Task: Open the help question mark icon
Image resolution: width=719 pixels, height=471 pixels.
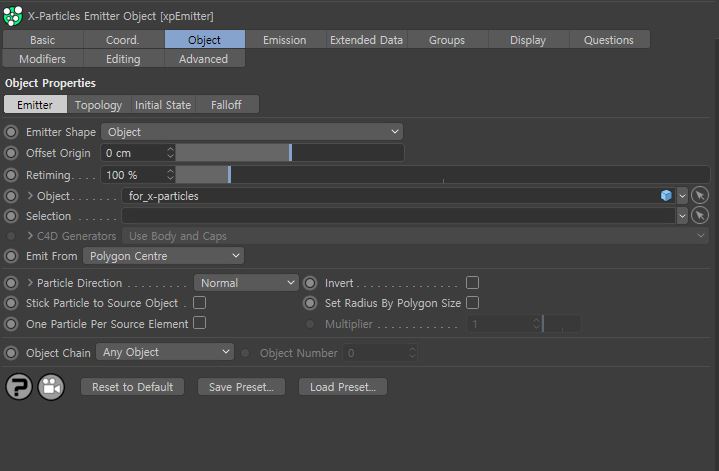Action: (19, 387)
